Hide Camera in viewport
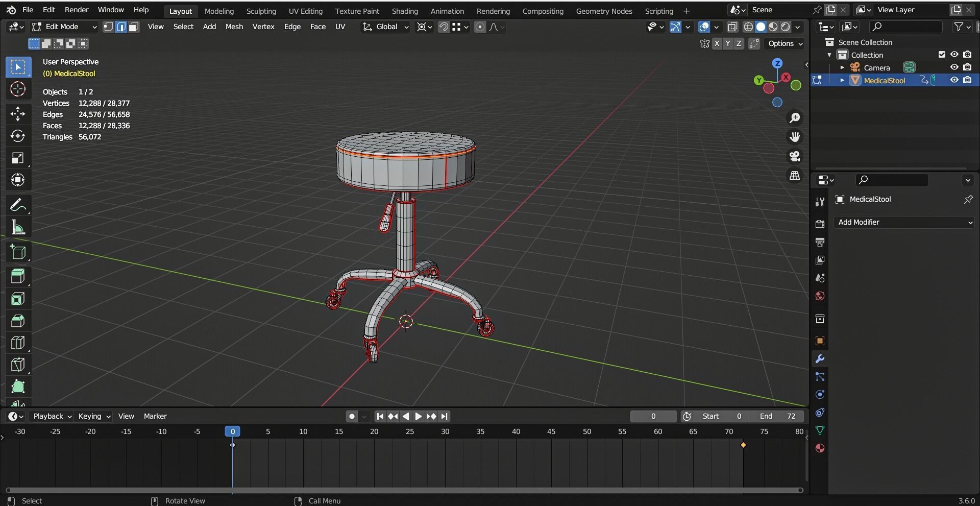980x506 pixels. (954, 67)
